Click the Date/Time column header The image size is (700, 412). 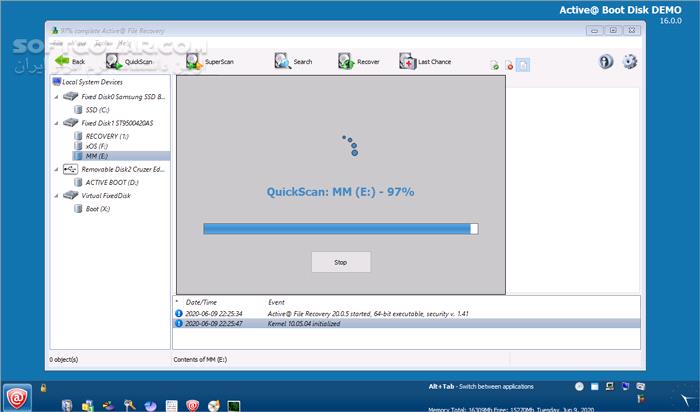201,302
